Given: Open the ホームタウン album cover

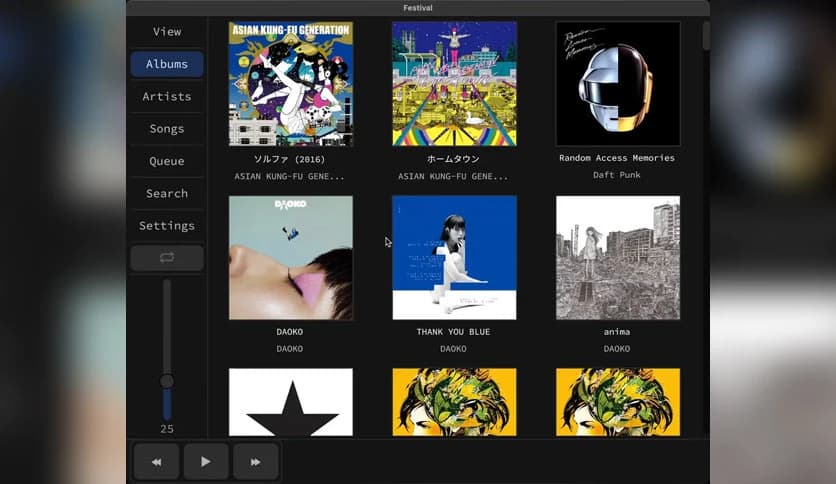Looking at the screenshot, I should [454, 84].
